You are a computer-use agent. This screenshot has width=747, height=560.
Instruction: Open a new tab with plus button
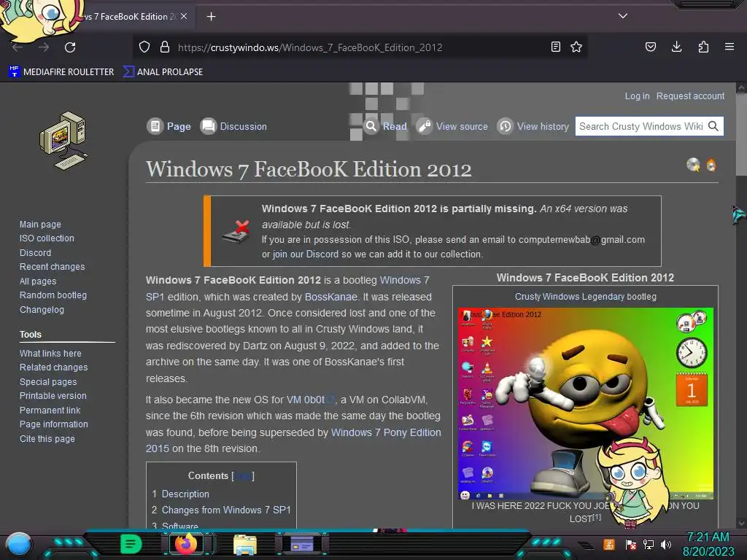pyautogui.click(x=211, y=17)
